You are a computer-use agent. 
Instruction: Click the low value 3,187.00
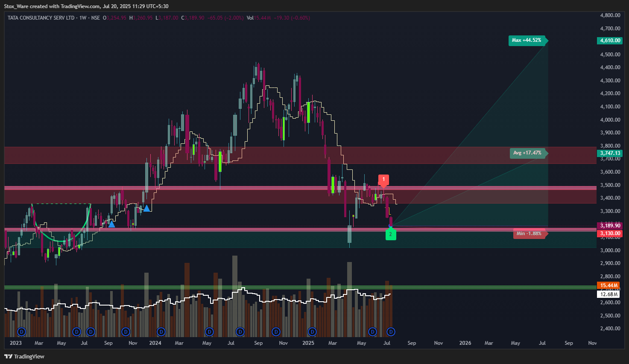(168, 18)
